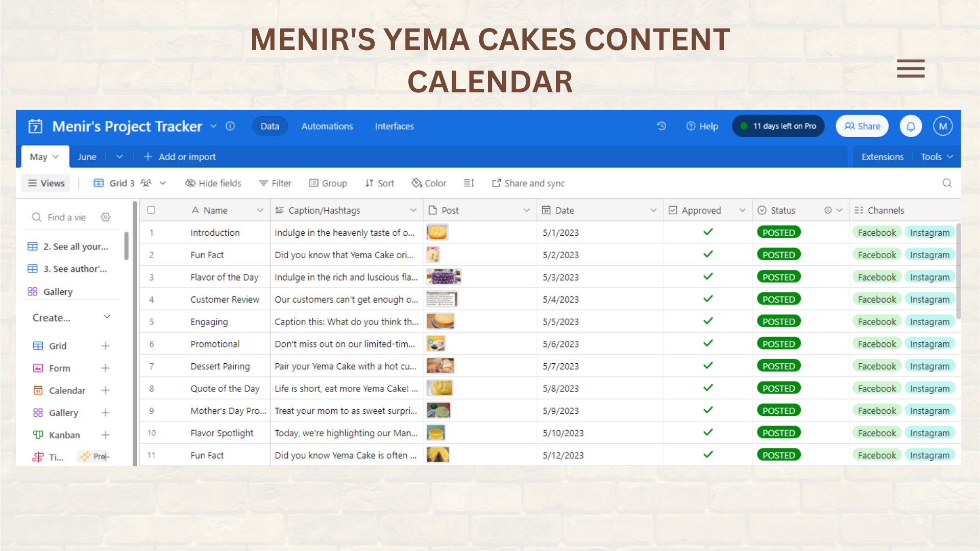Toggle the select all rows checkbox
980x551 pixels.
pos(151,210)
